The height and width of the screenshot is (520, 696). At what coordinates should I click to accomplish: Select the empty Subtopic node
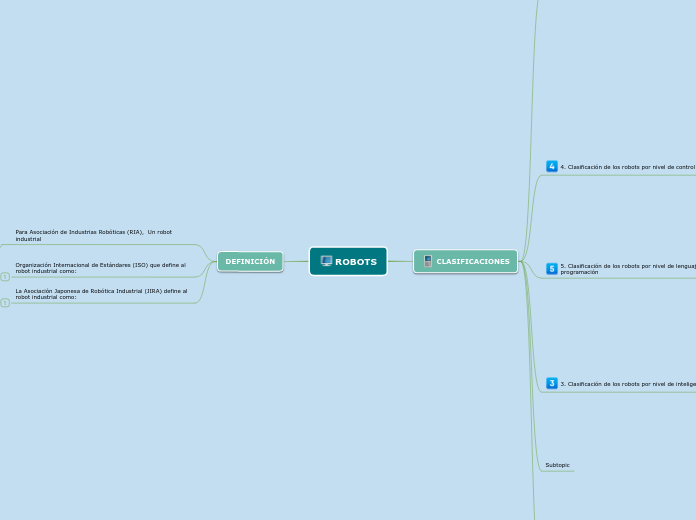557,465
